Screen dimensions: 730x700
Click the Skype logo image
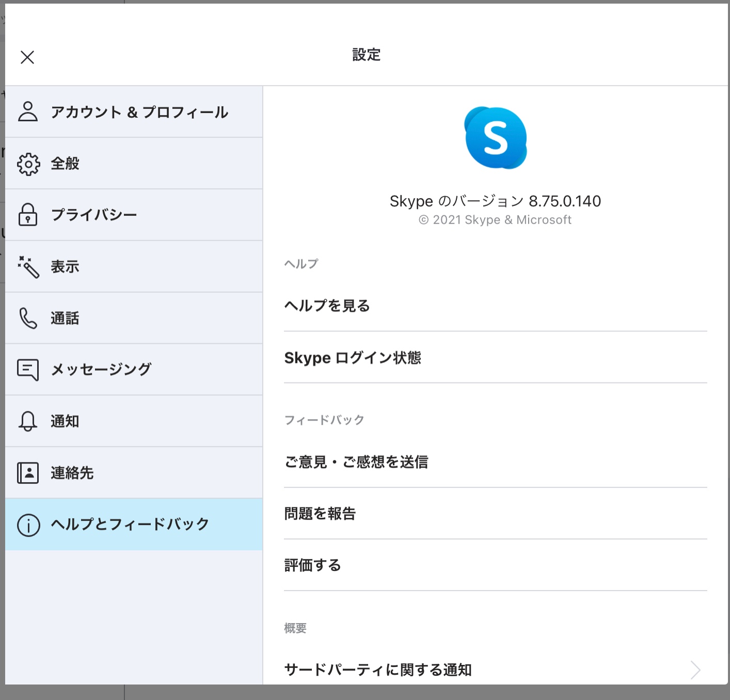click(496, 138)
